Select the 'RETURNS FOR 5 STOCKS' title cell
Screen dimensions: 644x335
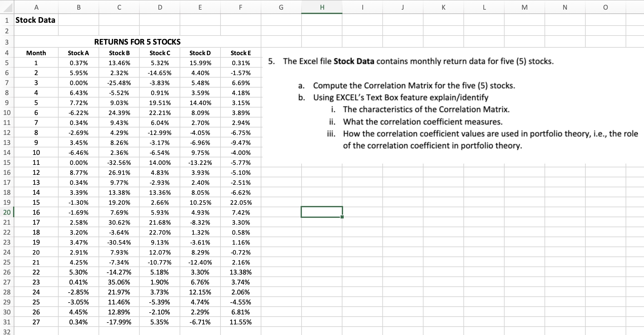(137, 42)
